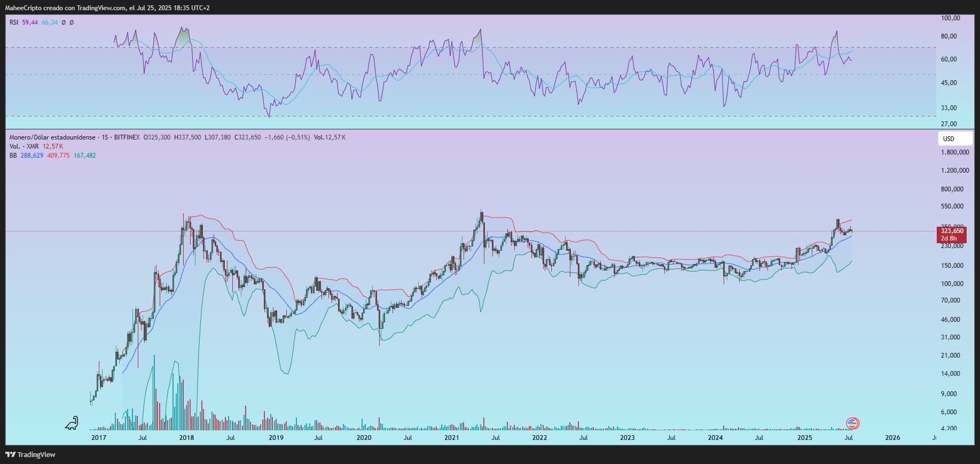Click the 1.800,000 price axis label
Viewport: 980px width, 464px height.
pos(955,152)
